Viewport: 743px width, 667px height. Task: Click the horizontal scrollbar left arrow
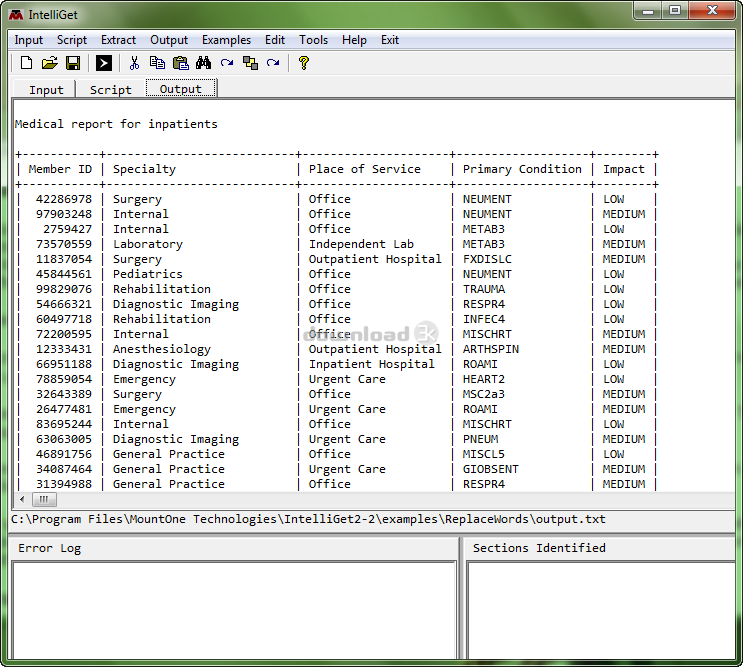(22, 499)
